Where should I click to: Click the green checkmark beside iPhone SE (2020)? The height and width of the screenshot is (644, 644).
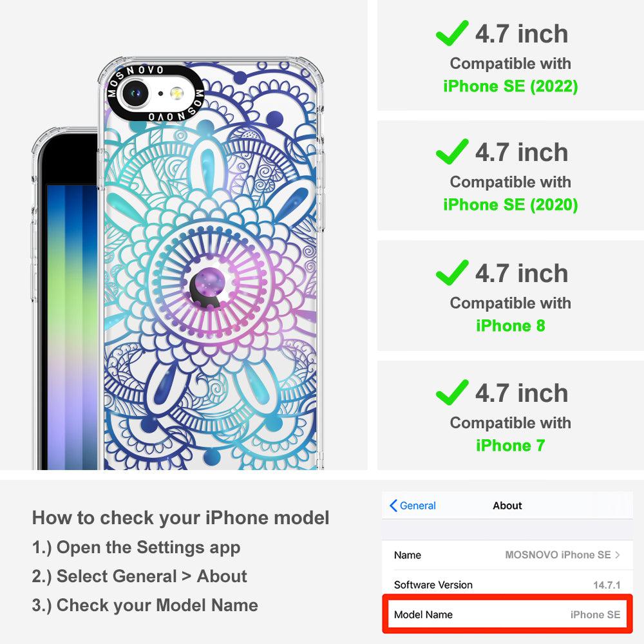(x=452, y=151)
